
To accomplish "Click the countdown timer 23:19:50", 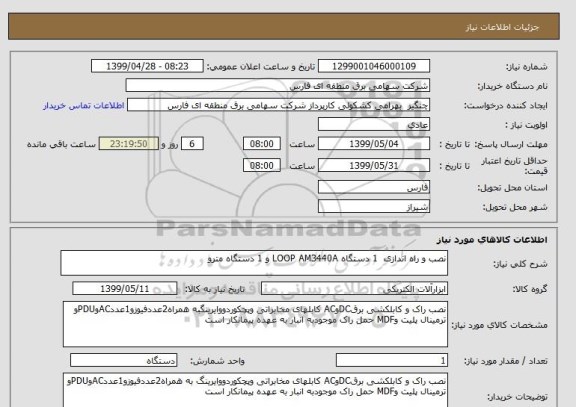I will point(129,144).
